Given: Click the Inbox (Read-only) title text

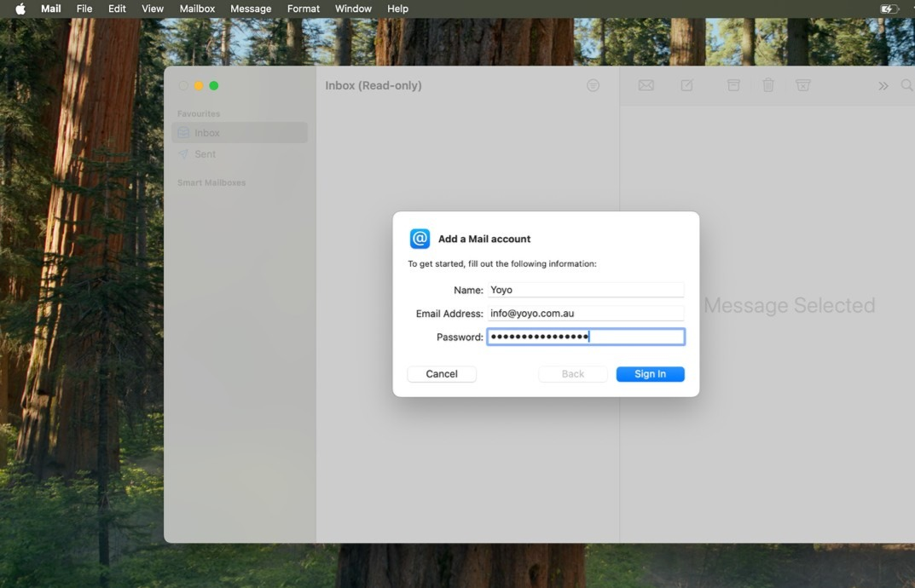Looking at the screenshot, I should [x=374, y=86].
